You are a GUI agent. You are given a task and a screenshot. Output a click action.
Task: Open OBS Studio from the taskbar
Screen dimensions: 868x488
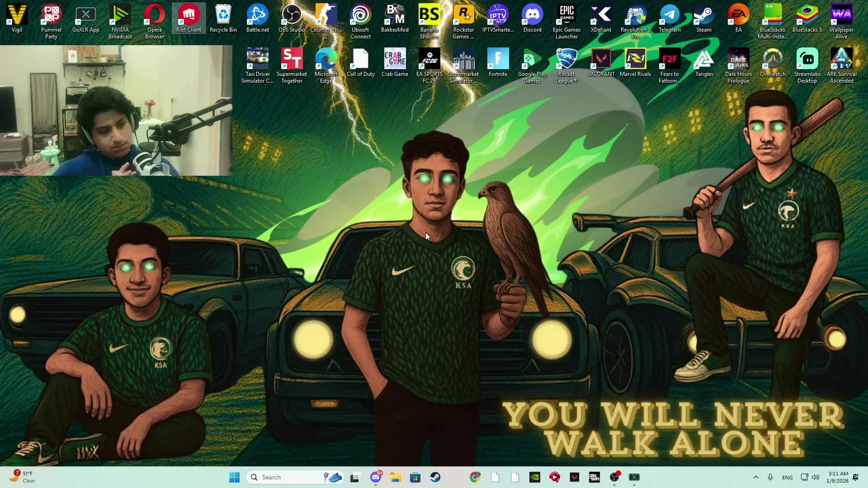614,477
